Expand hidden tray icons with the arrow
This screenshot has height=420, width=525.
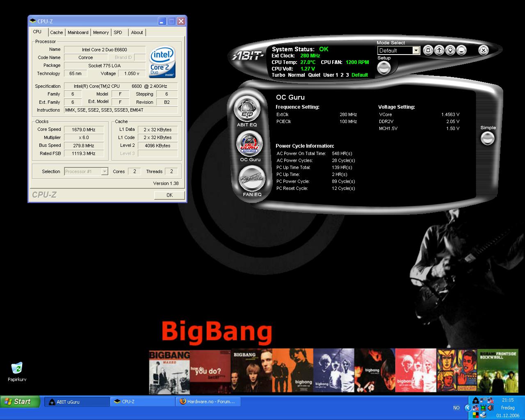pos(468,408)
